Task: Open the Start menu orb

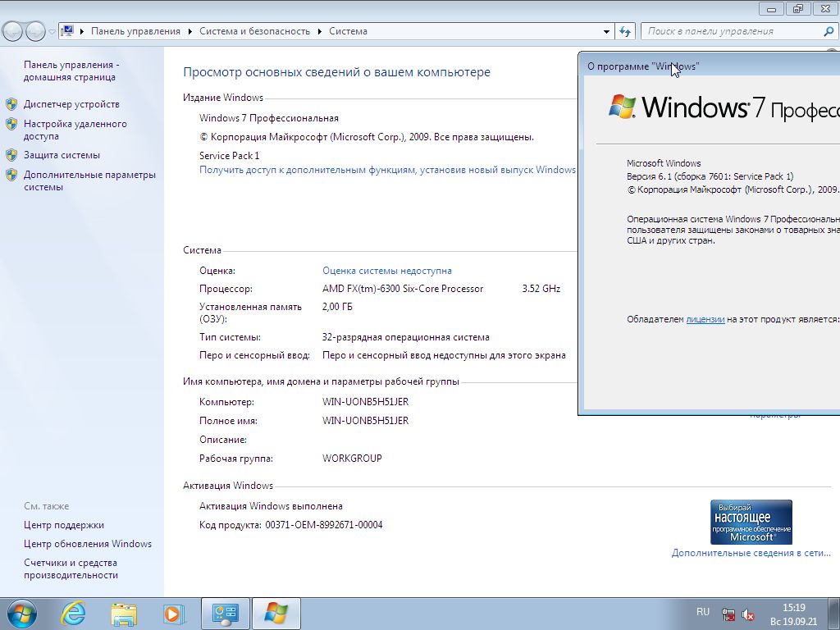Action: [x=22, y=614]
